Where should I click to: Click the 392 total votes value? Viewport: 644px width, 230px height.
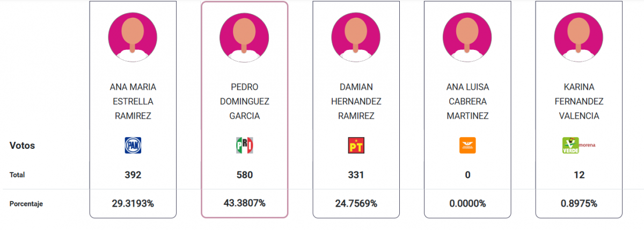click(x=133, y=175)
